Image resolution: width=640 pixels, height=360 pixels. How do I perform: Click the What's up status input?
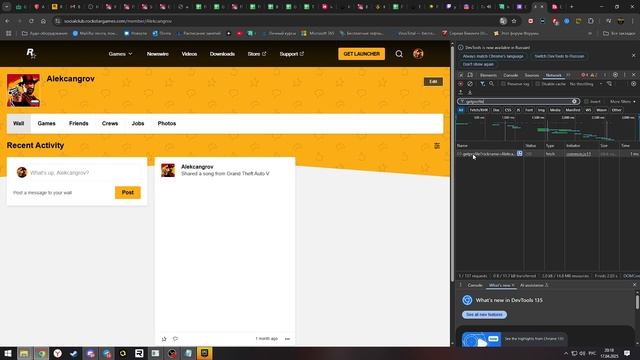click(84, 173)
